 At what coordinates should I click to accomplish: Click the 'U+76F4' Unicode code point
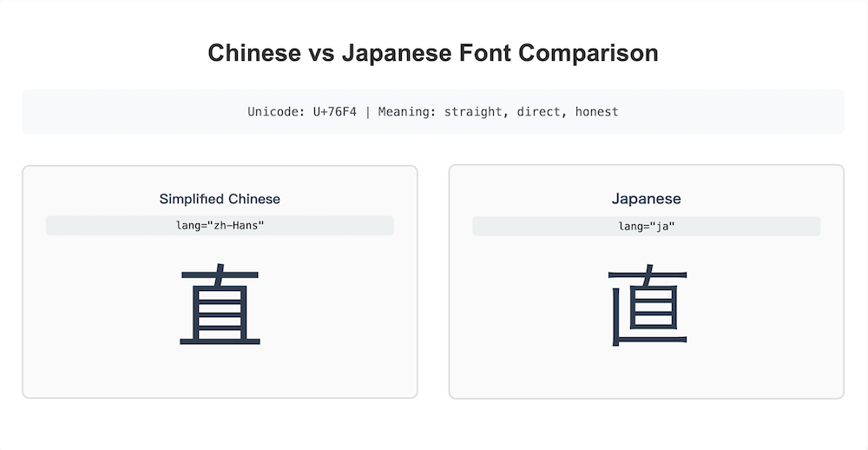[x=334, y=112]
